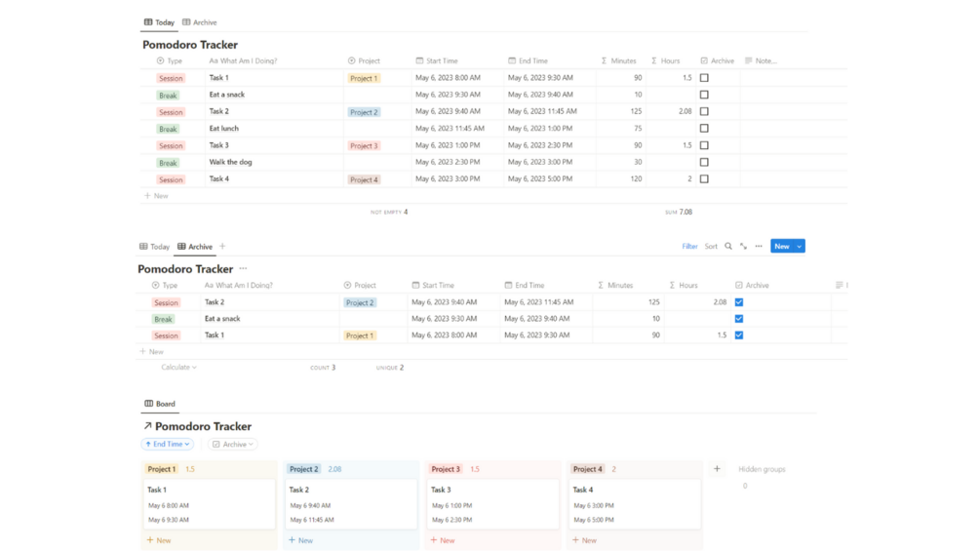Add new card under Project 1 column
Screen dimensions: 980x551
click(159, 540)
